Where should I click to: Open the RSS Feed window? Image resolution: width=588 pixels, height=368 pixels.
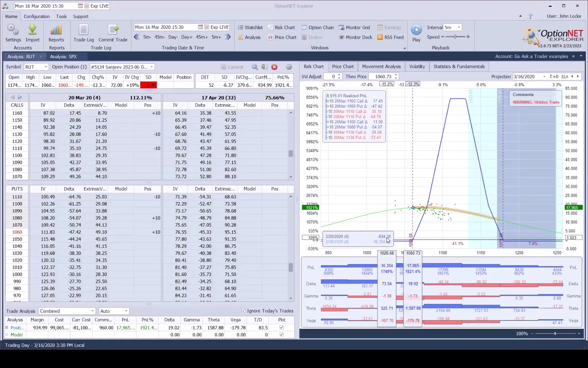point(390,37)
